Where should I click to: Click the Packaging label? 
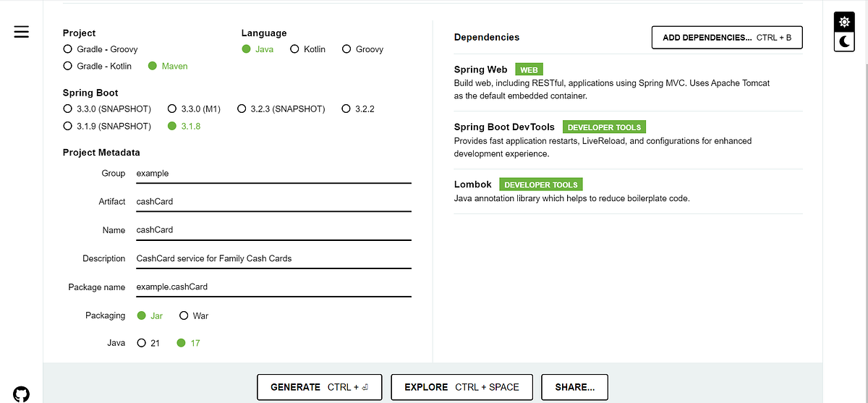(105, 315)
